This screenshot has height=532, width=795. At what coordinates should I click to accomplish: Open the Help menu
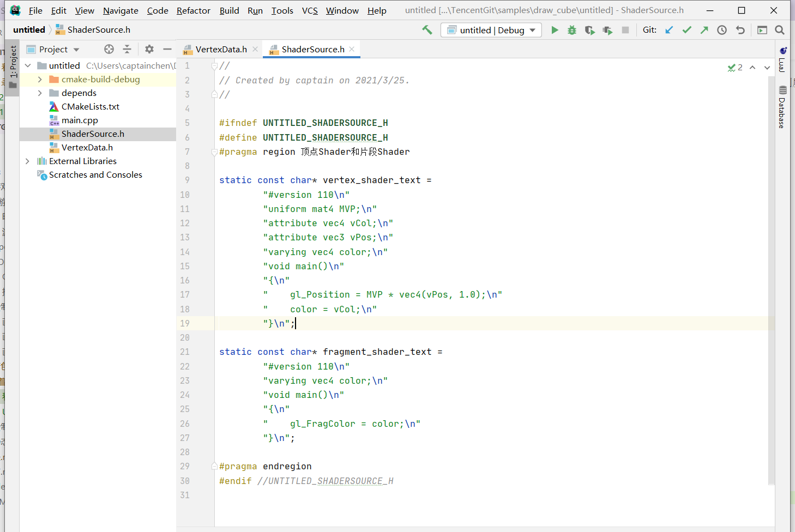click(x=377, y=10)
